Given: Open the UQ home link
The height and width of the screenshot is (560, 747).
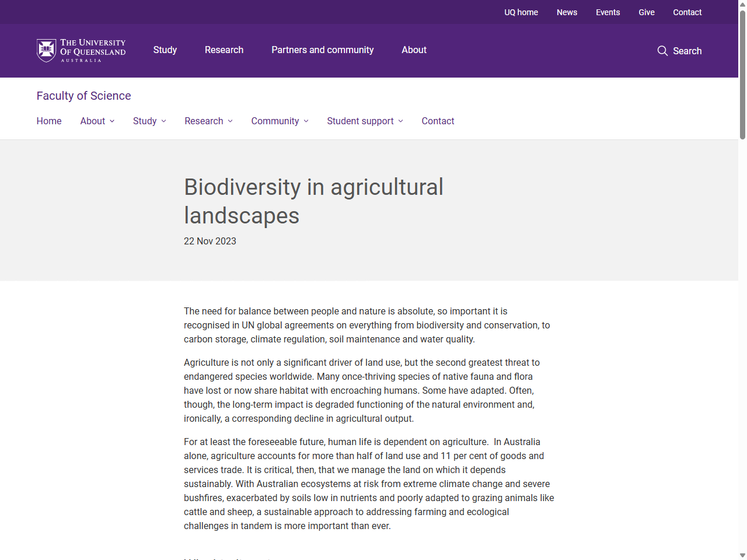Looking at the screenshot, I should click(521, 12).
